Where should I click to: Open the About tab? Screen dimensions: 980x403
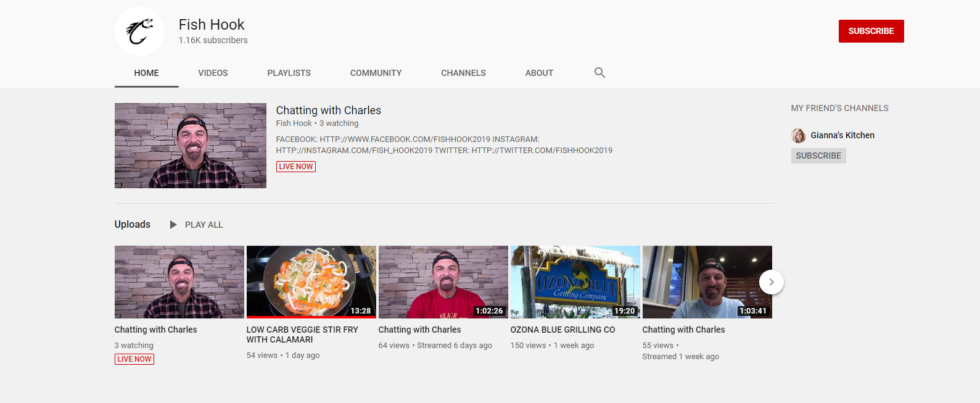tap(539, 73)
